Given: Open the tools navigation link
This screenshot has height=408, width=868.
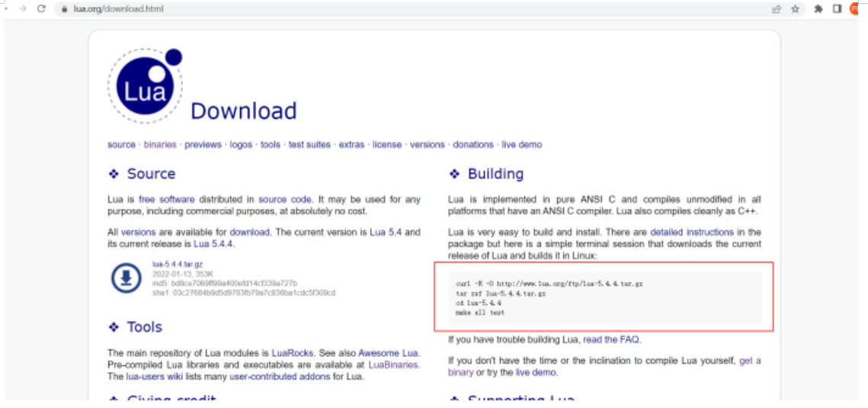Looking at the screenshot, I should 270,144.
